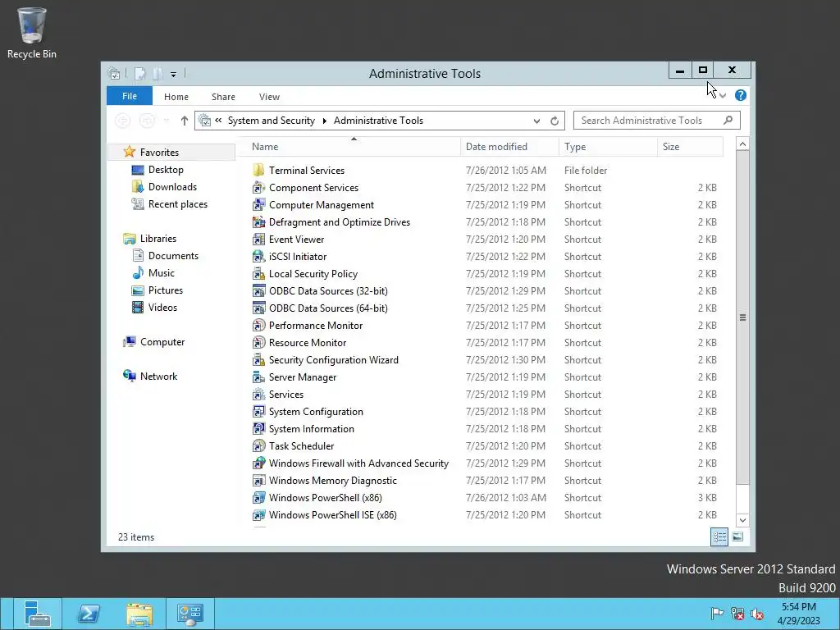This screenshot has width=840, height=630.
Task: Sort by the Date modified column
Action: coord(509,147)
